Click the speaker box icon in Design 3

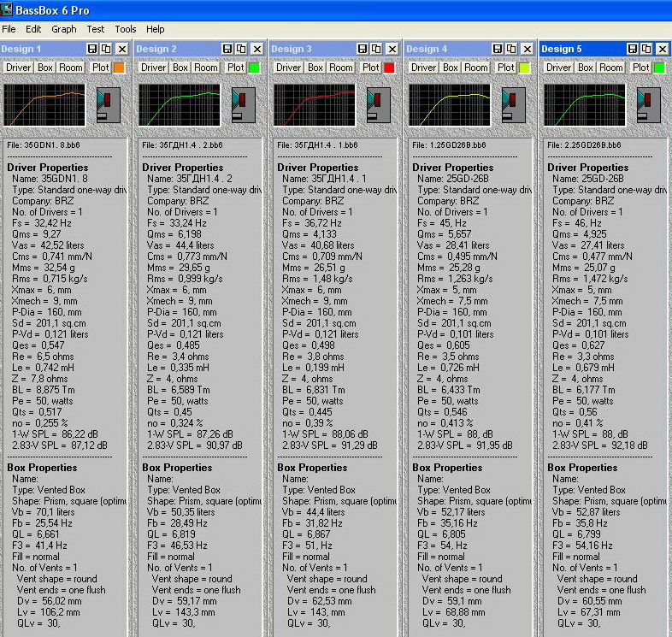point(379,105)
